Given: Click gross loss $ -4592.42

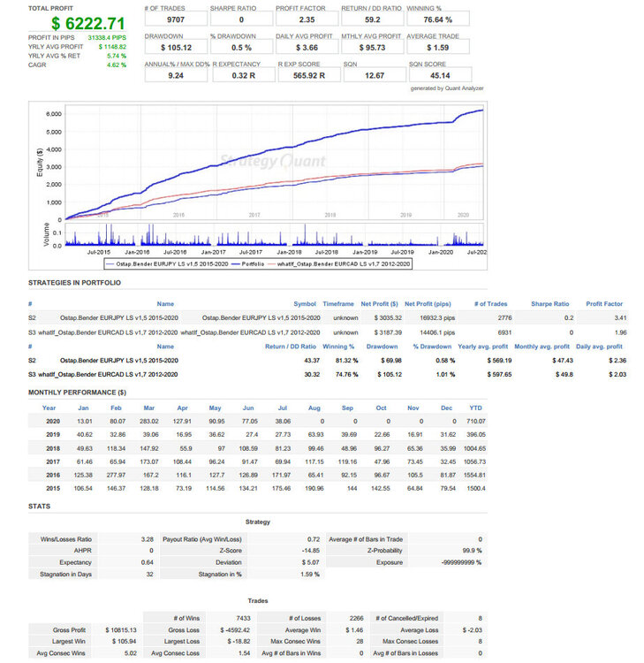Looking at the screenshot, I should 235,630.
